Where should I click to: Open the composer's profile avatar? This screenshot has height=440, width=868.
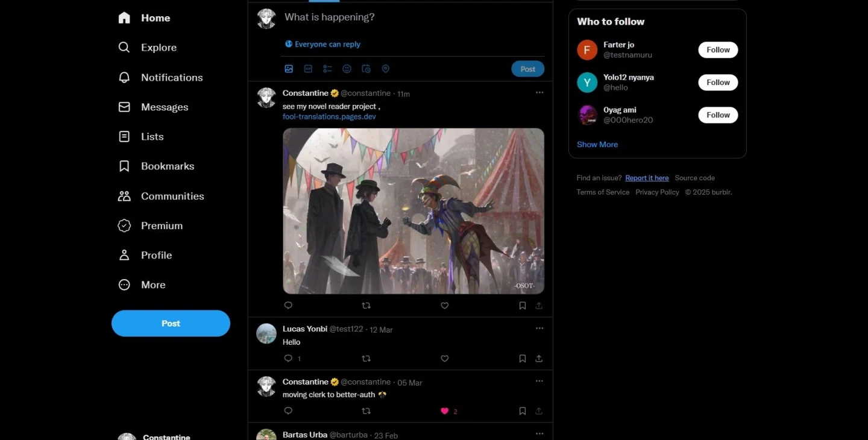point(266,19)
